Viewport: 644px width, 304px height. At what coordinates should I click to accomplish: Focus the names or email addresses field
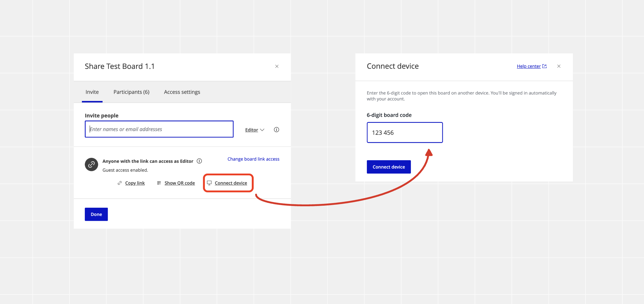159,129
